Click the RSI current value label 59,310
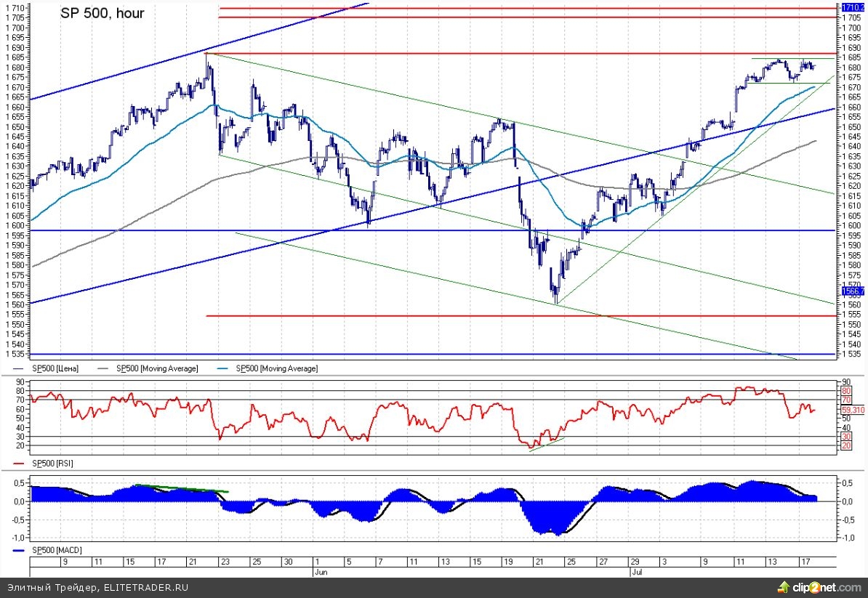868x598 pixels. pos(852,410)
